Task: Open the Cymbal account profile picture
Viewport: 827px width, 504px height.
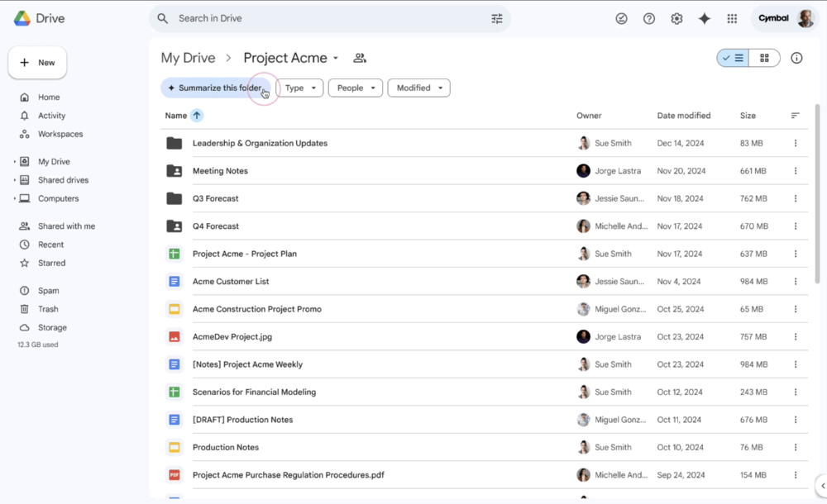Action: tap(805, 18)
